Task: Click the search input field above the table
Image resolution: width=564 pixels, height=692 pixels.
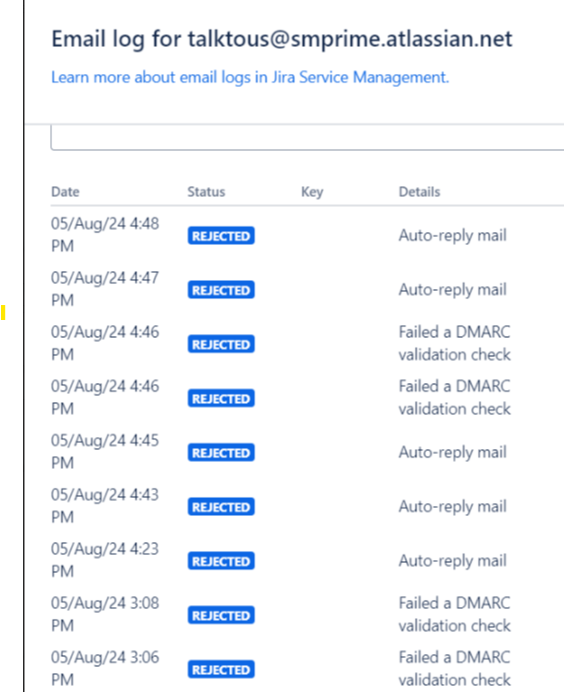Action: 307,138
